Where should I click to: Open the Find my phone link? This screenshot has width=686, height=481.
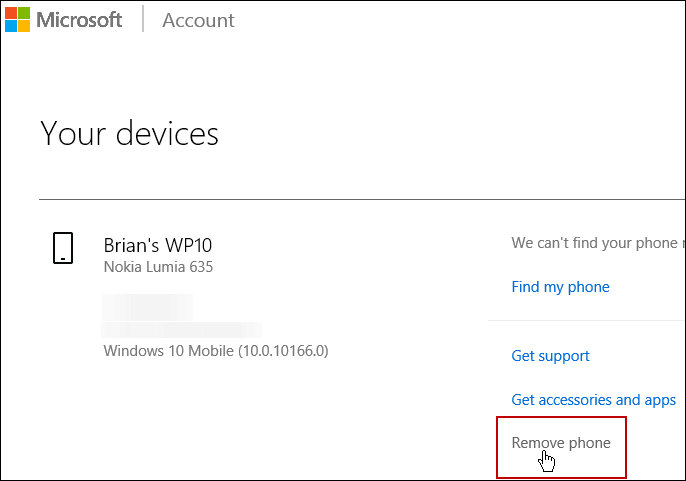click(x=560, y=287)
